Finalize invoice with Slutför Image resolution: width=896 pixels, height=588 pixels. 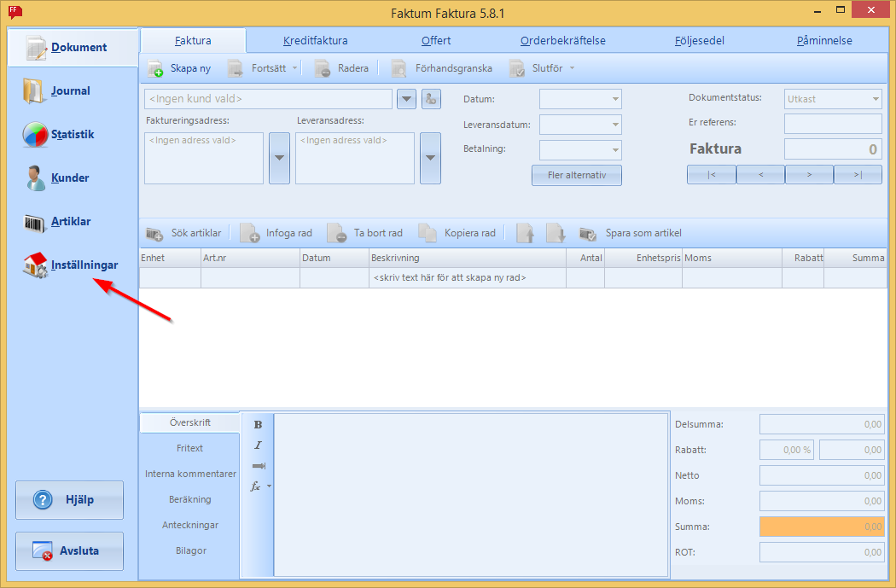(x=536, y=68)
